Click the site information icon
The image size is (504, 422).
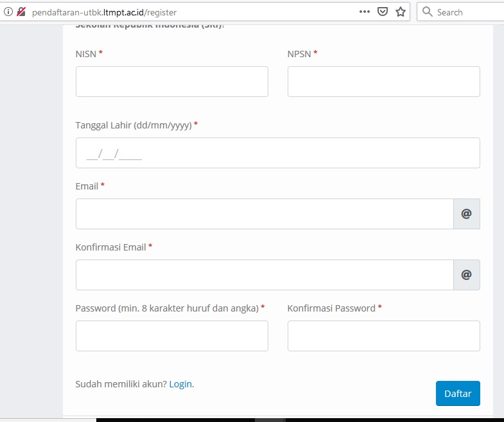8,12
